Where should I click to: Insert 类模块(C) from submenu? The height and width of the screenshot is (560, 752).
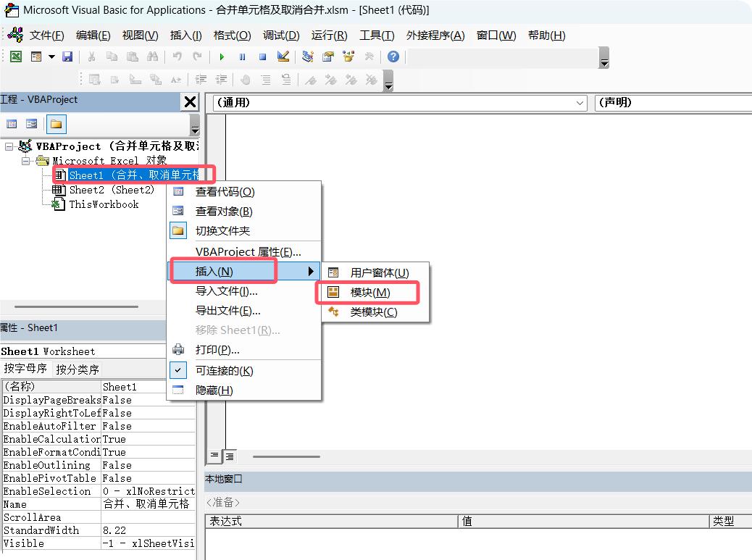click(x=375, y=312)
